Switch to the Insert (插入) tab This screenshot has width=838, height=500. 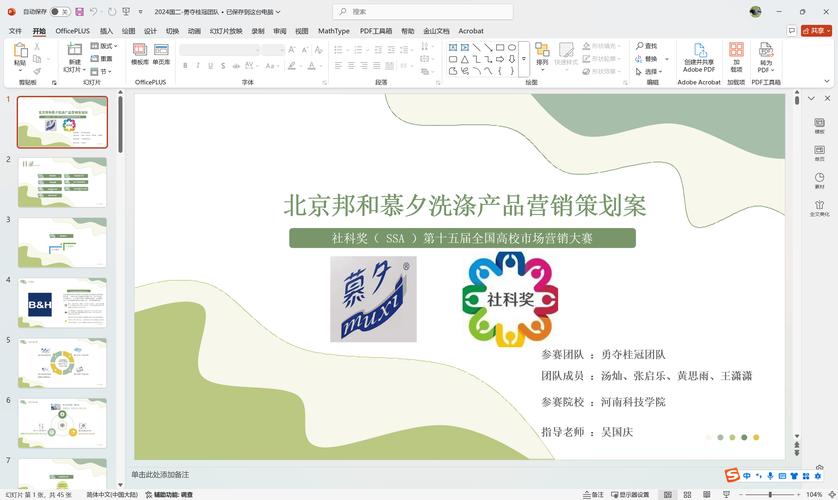(x=106, y=31)
